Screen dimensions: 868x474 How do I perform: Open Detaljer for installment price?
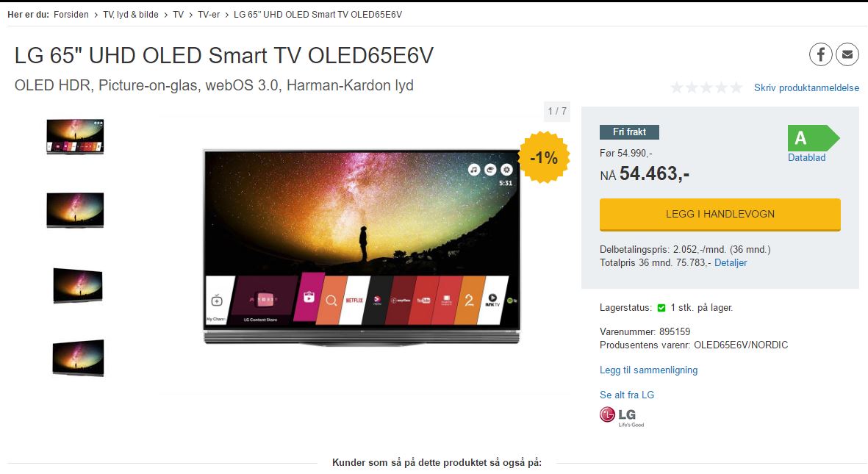click(x=730, y=263)
